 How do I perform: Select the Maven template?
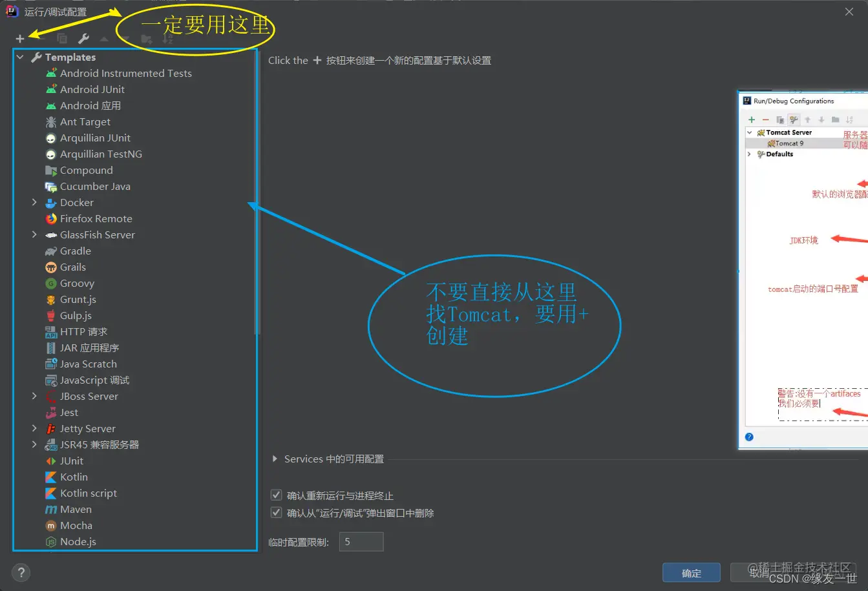(x=74, y=509)
